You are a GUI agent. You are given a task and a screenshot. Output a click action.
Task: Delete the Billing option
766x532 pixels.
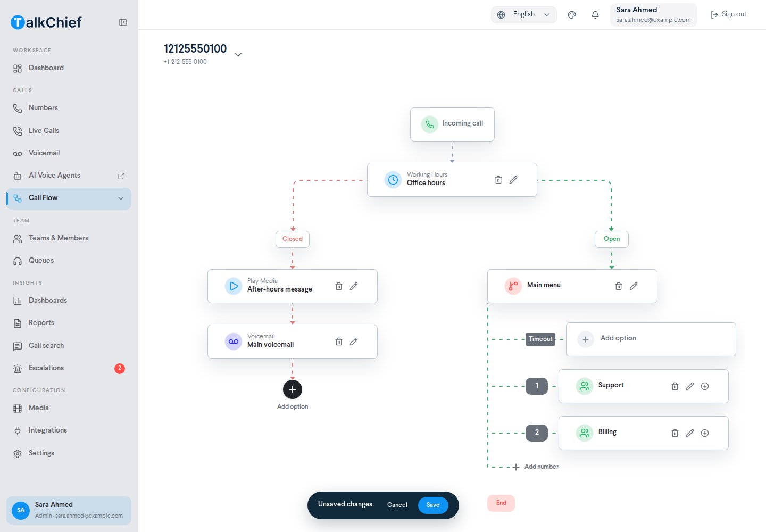[x=675, y=433]
